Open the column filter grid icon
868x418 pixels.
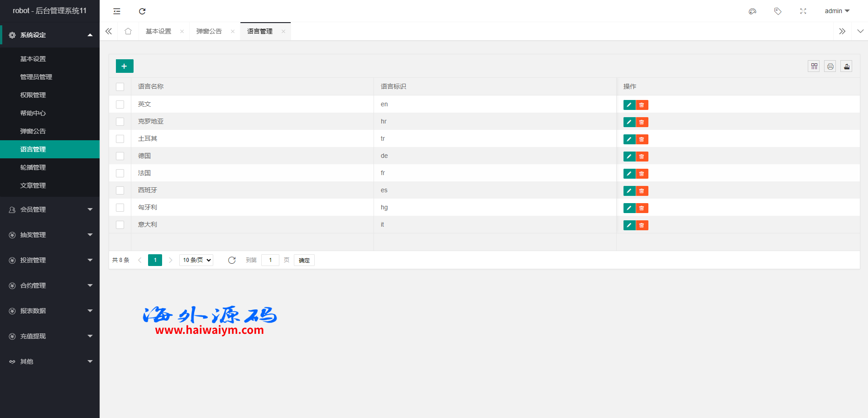pos(814,66)
